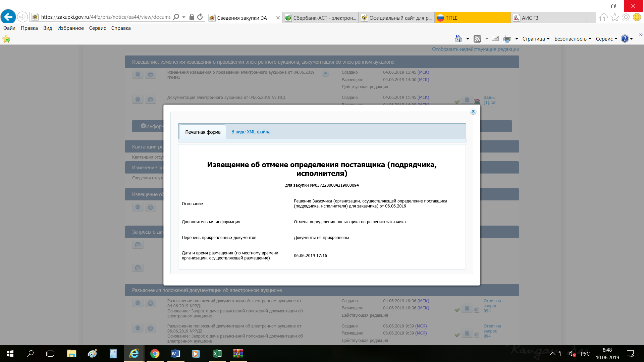644x362 pixels.
Task: Click Отобразить недействующие редакции link
Action: point(475,49)
